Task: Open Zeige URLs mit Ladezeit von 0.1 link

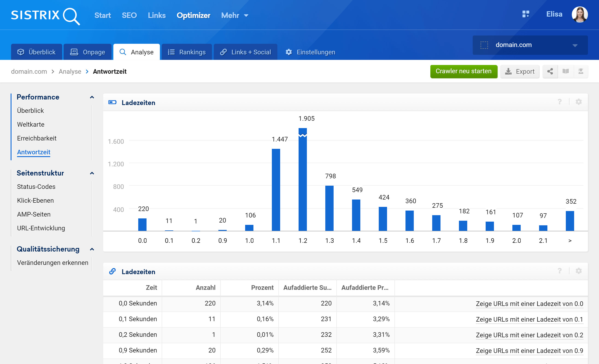Action: click(529, 319)
